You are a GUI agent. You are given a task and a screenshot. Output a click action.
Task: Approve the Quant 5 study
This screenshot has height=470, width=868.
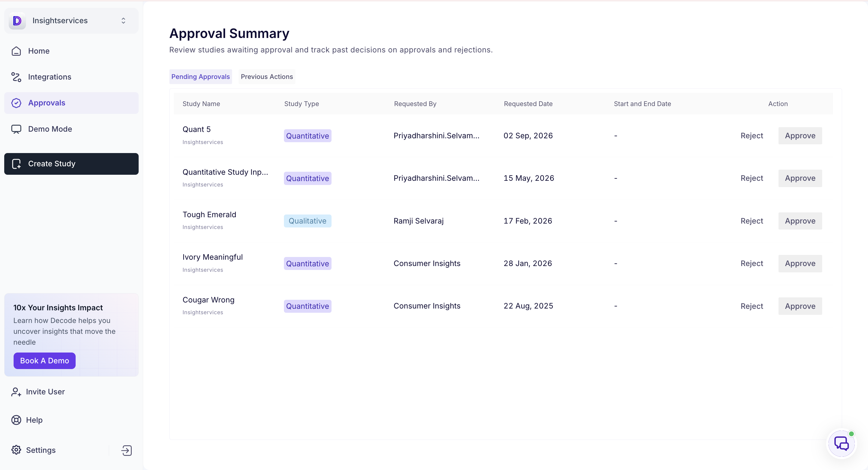click(800, 136)
